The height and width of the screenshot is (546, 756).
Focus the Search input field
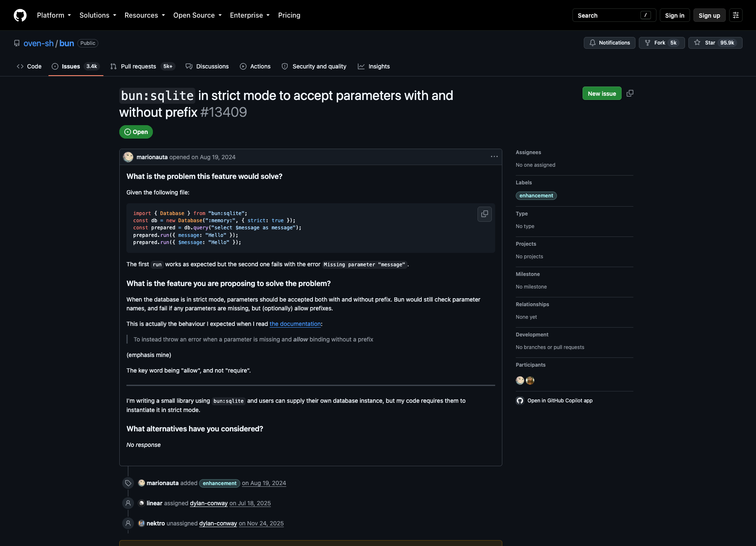coord(614,15)
